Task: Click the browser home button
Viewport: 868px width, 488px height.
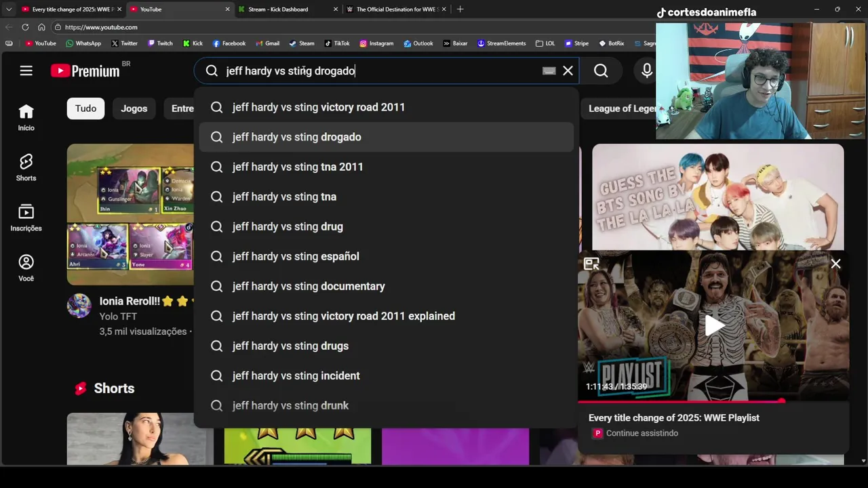Action: (x=41, y=27)
